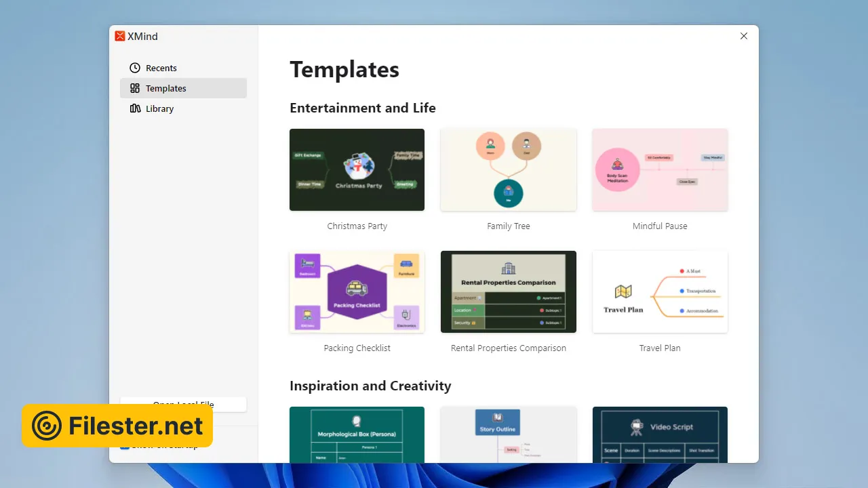This screenshot has height=488, width=868.
Task: Click the Travel Plan caption text
Action: coord(660,348)
